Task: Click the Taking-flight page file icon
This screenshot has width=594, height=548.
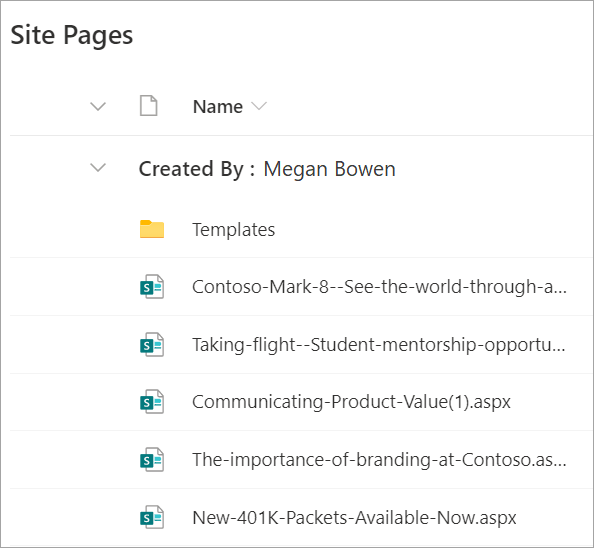Action: tap(152, 345)
